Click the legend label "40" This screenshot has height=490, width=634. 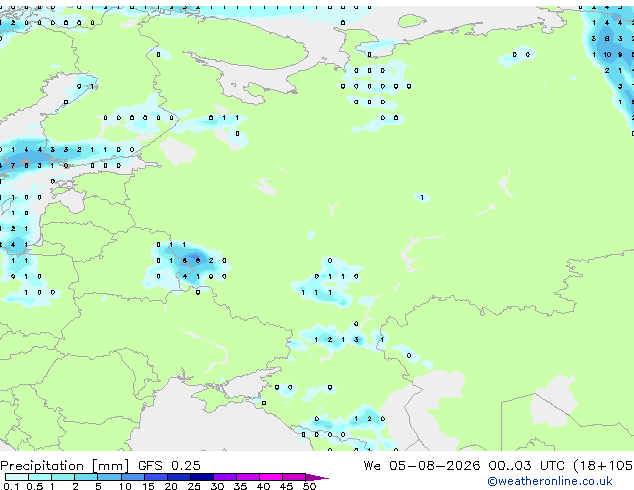[263, 486]
